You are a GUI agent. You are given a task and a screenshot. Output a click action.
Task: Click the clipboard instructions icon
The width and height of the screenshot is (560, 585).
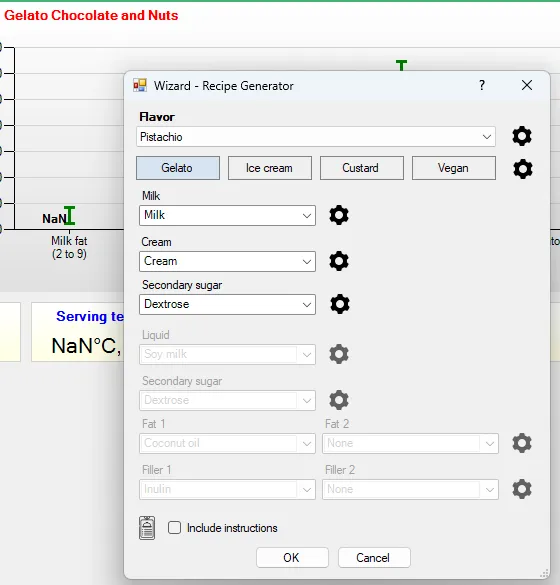[147, 528]
